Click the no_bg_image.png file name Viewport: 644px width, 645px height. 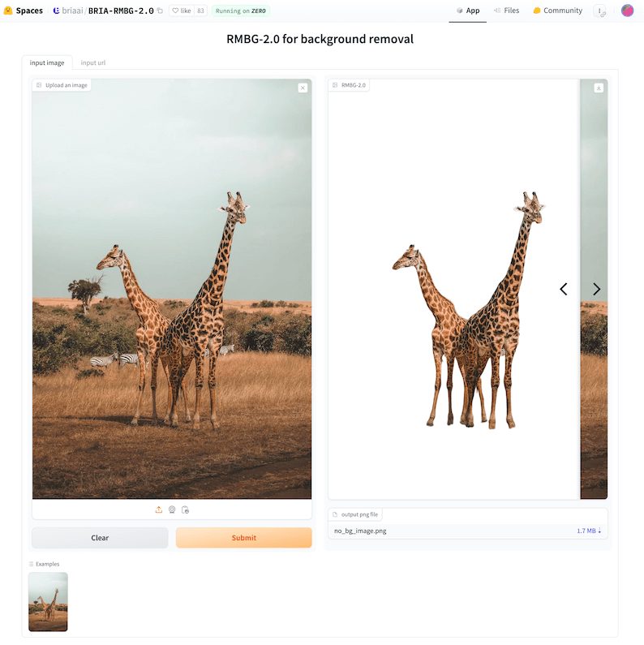click(x=360, y=531)
